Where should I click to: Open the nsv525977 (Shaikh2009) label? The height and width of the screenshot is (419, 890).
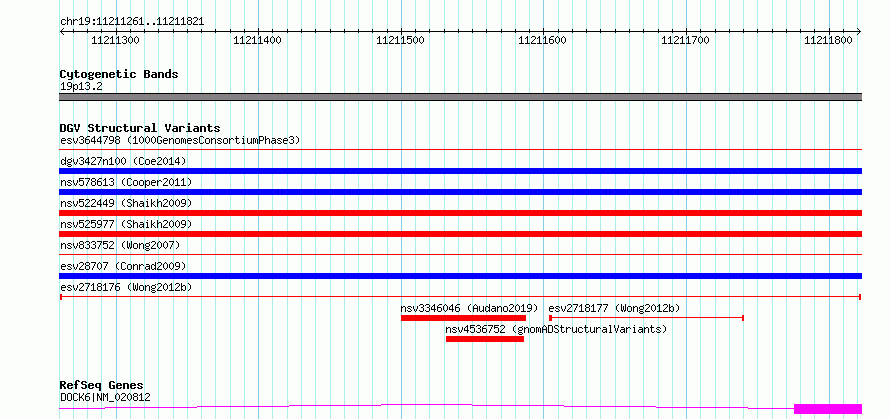click(126, 224)
